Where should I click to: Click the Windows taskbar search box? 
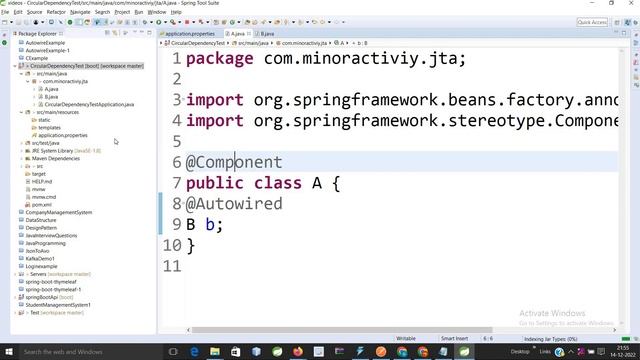click(91, 351)
